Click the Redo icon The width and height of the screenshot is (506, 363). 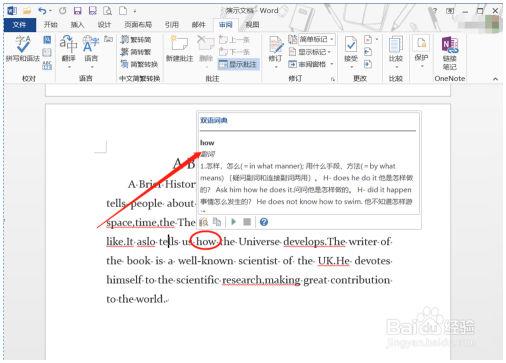pos(63,11)
